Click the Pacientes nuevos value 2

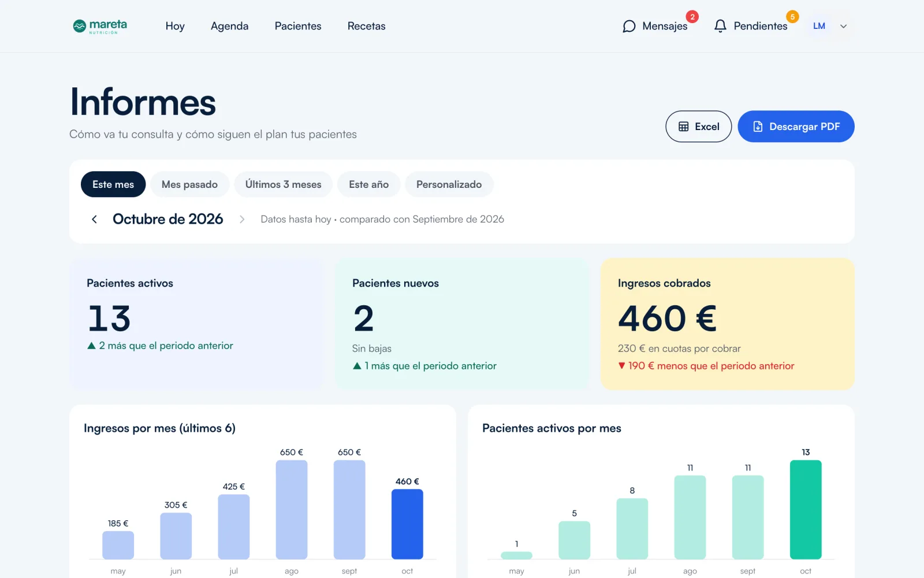pos(364,318)
